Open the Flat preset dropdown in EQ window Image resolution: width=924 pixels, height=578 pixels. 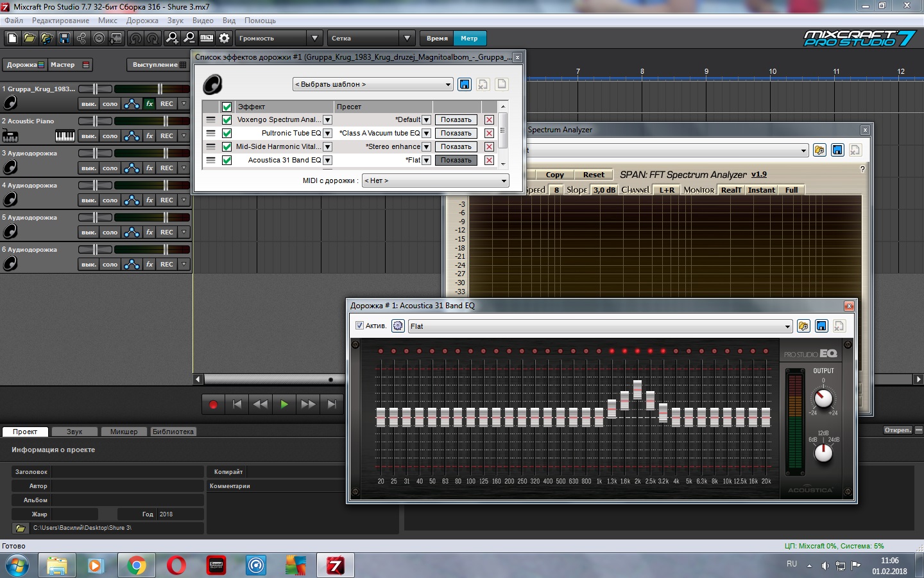click(601, 326)
